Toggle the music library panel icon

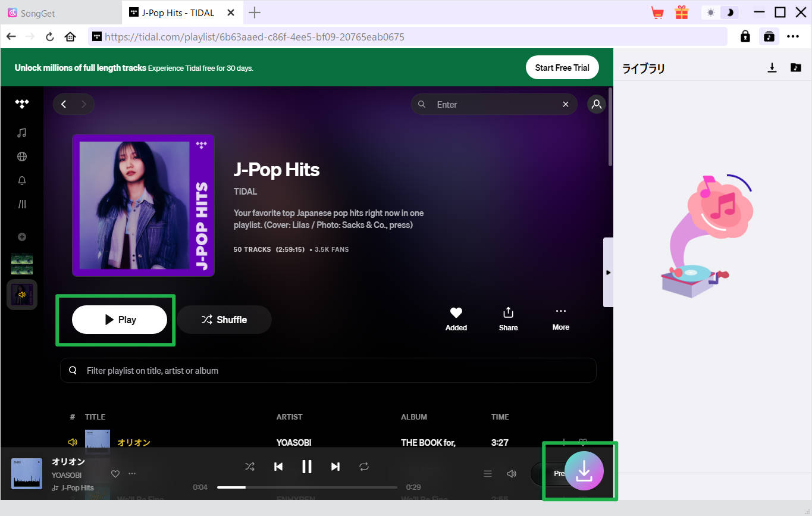click(x=769, y=37)
